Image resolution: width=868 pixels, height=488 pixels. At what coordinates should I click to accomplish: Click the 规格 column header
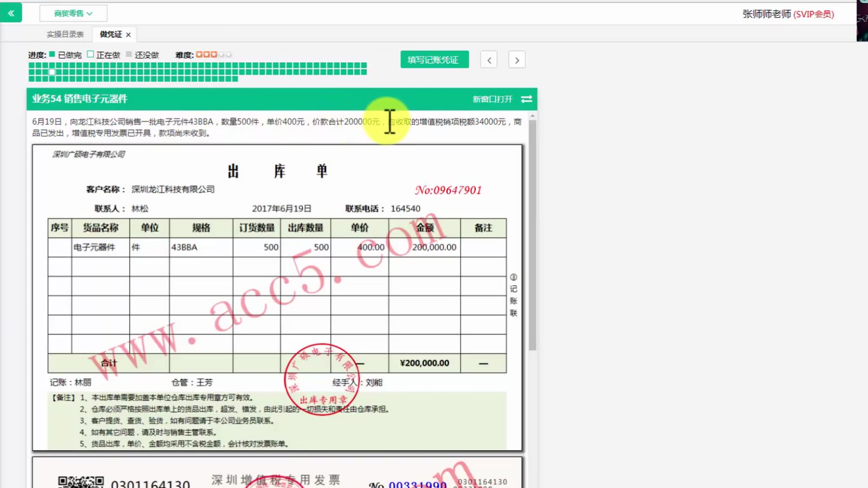201,228
